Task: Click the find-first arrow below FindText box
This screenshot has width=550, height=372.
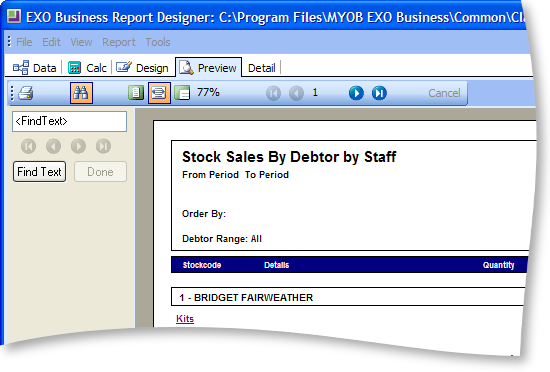Action: (x=28, y=146)
